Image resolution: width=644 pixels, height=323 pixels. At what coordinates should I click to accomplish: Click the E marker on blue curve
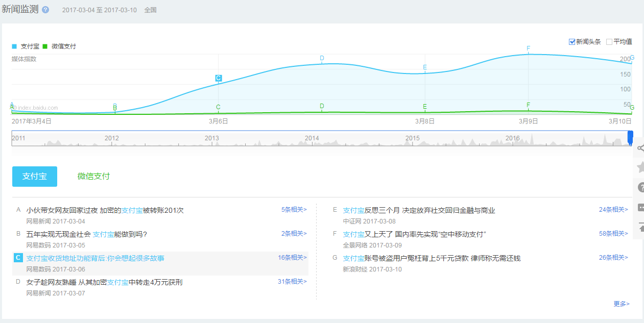click(425, 67)
